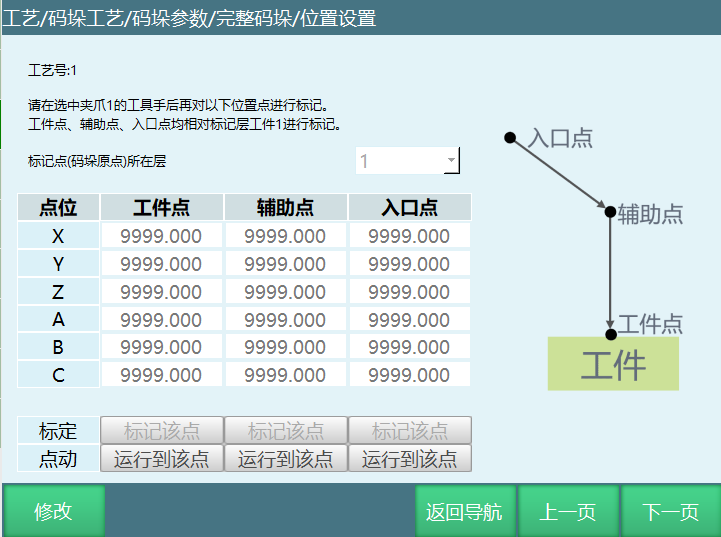Viewport: 721px width, 537px height.
Task: Click 标记该点 for the 入口点 column
Action: click(x=409, y=431)
